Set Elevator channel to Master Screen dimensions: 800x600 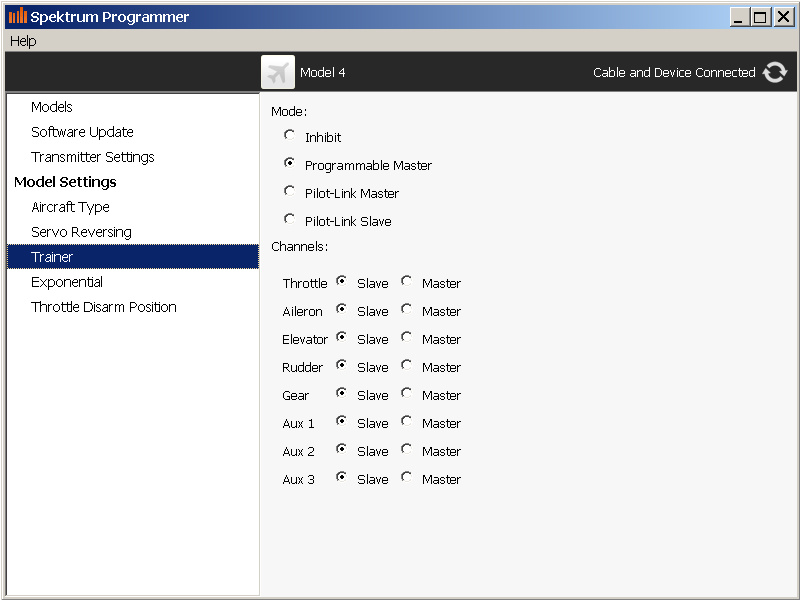[406, 337]
